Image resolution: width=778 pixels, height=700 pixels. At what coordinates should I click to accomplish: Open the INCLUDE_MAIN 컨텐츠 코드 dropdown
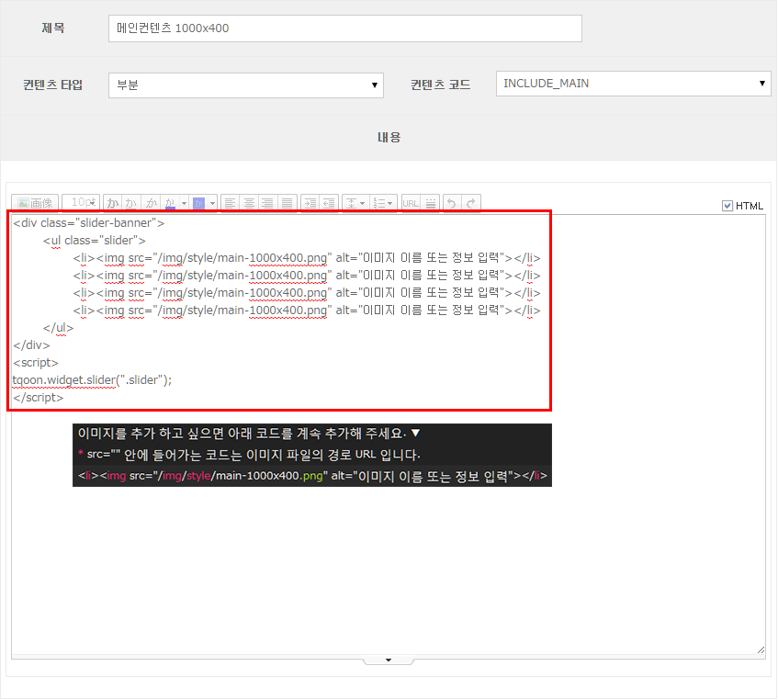633,84
